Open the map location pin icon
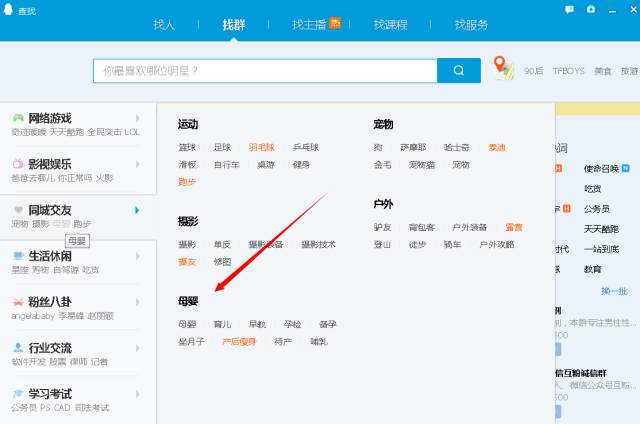The image size is (640, 424). (x=503, y=68)
